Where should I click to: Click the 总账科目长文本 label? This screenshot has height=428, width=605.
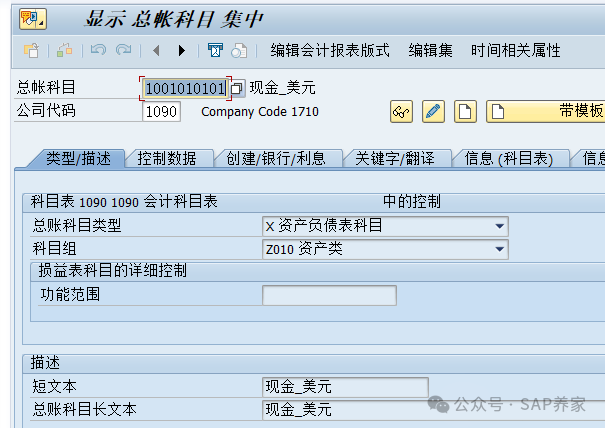point(84,409)
